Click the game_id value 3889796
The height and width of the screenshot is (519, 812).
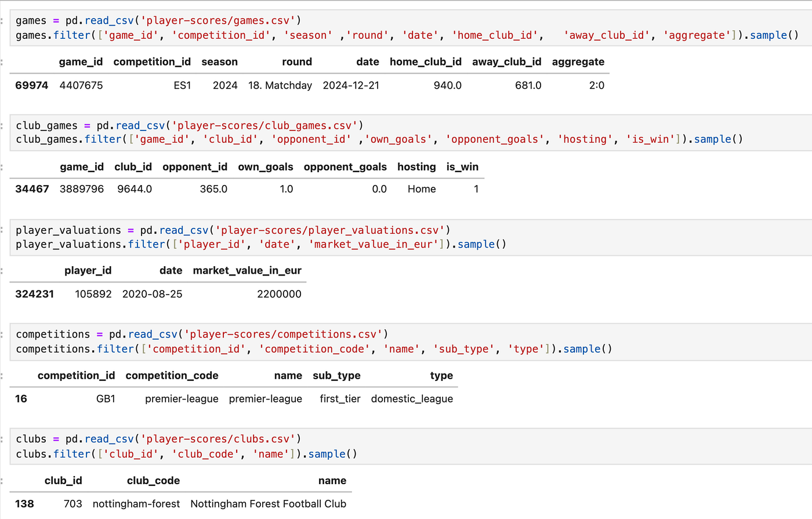pyautogui.click(x=82, y=189)
